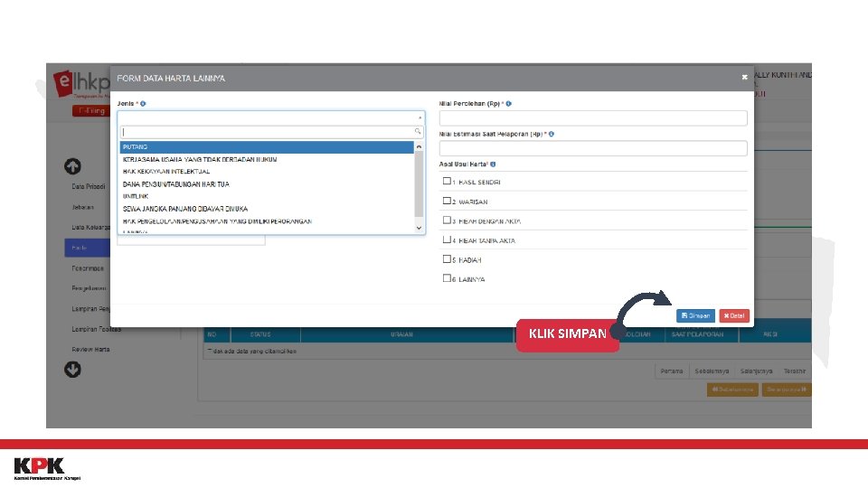Image resolution: width=868 pixels, height=488 pixels.
Task: Click the Pertama pagination button
Action: [672, 371]
